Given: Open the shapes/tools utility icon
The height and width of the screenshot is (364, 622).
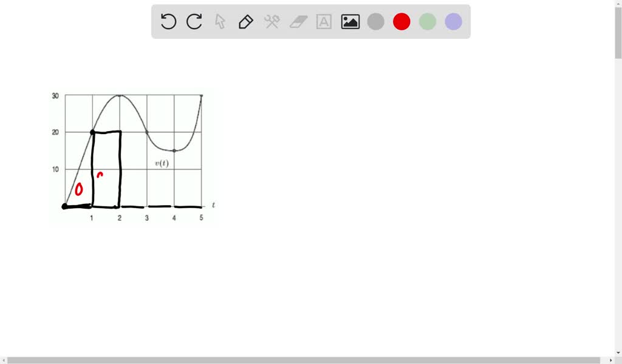Looking at the screenshot, I should (x=272, y=21).
